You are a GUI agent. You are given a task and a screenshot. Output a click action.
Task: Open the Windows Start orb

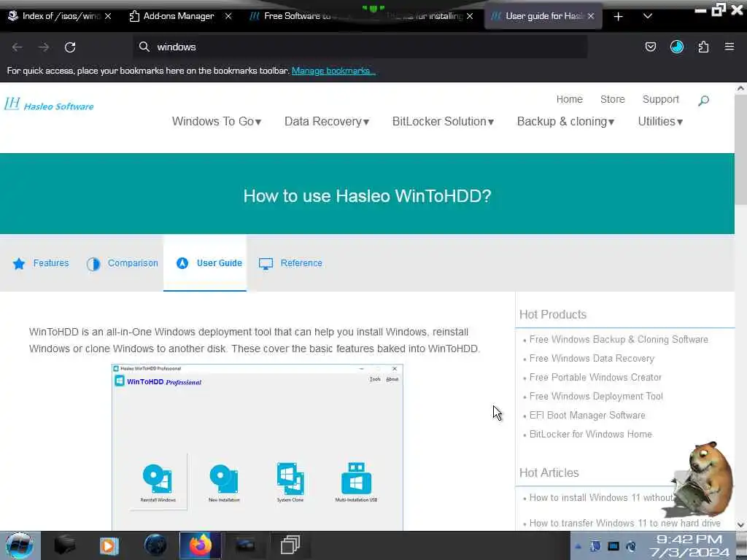point(20,545)
